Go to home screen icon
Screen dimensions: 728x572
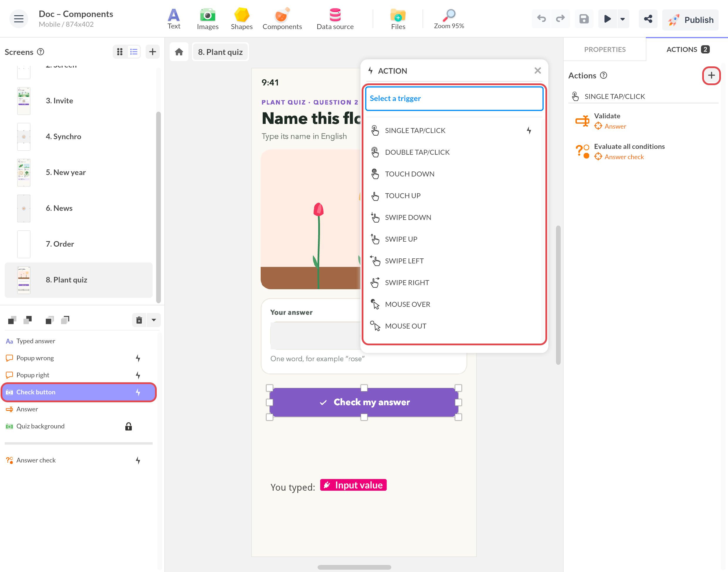(x=179, y=52)
